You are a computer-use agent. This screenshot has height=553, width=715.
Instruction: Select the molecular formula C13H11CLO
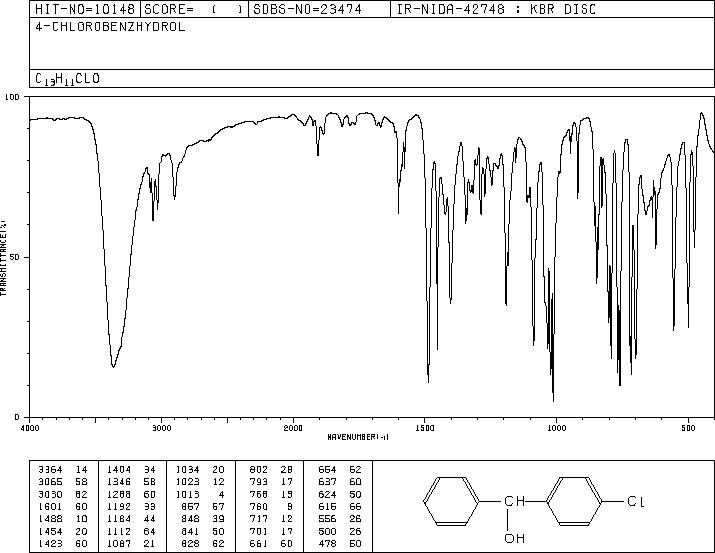67,79
